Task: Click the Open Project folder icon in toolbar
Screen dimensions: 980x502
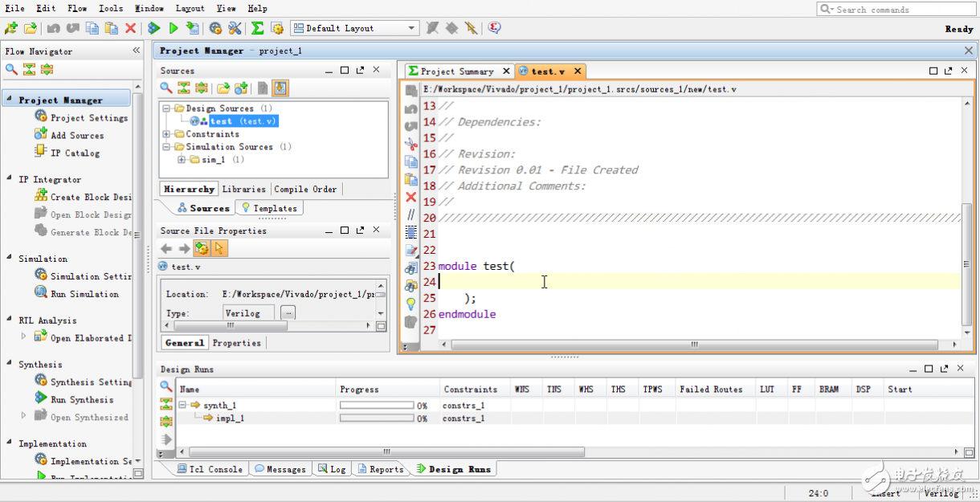Action: pyautogui.click(x=31, y=28)
